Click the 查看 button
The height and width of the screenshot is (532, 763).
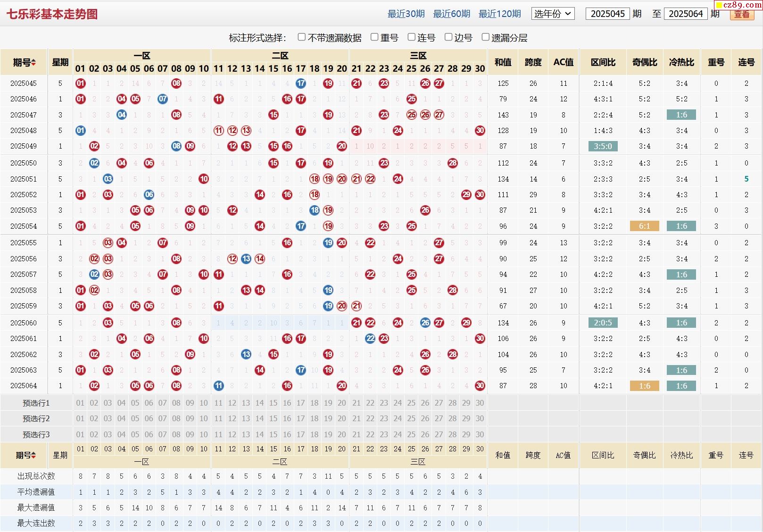[x=742, y=14]
